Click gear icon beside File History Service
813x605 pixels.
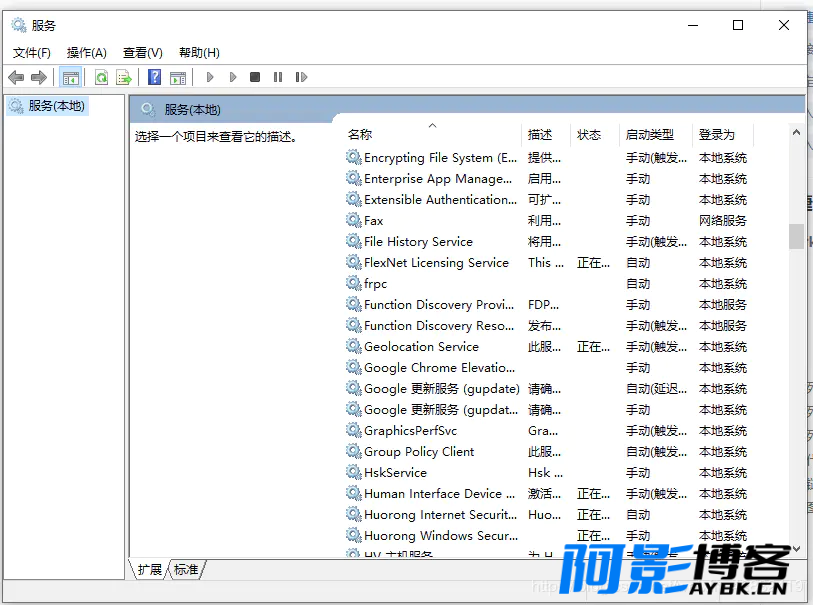pyautogui.click(x=354, y=241)
